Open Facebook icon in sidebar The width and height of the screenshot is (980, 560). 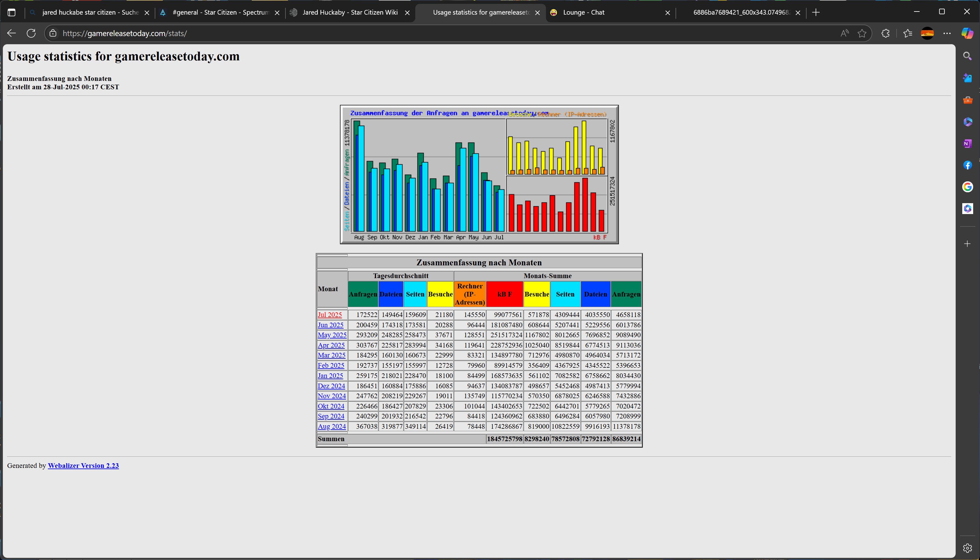point(967,166)
